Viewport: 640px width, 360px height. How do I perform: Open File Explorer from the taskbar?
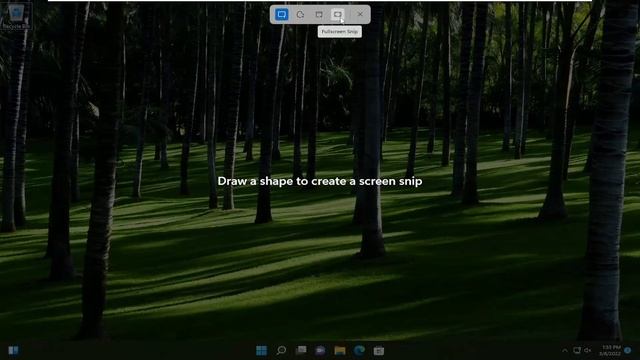340,350
